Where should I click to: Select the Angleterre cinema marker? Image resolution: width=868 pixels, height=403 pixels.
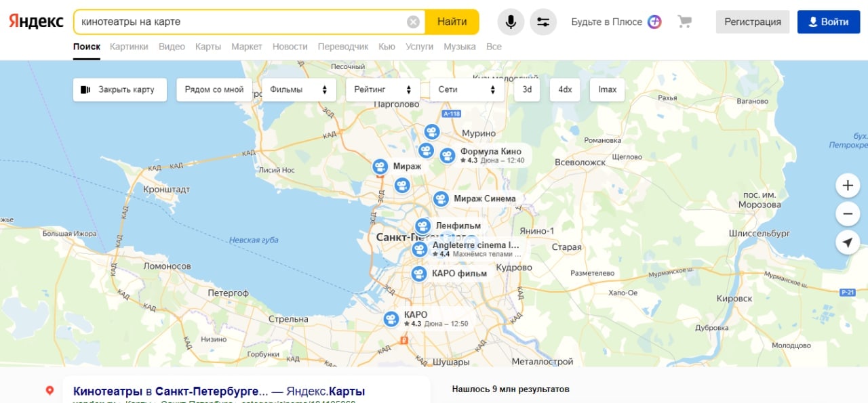(420, 249)
